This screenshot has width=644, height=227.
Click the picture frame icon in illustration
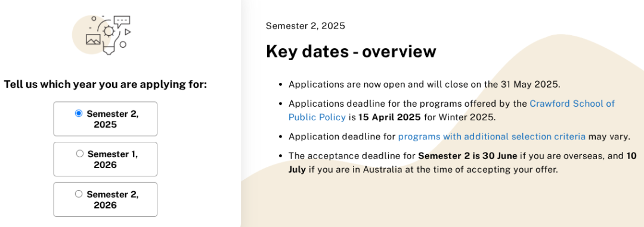(x=93, y=39)
